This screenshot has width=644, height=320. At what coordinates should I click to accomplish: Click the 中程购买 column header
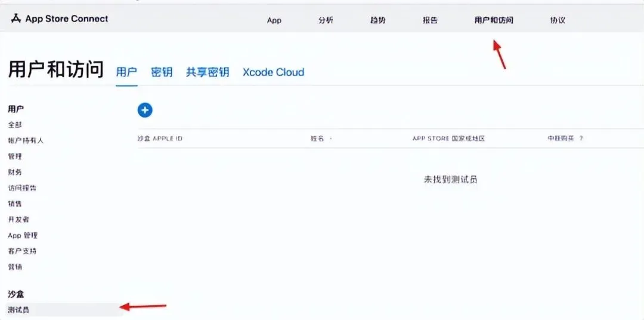561,139
